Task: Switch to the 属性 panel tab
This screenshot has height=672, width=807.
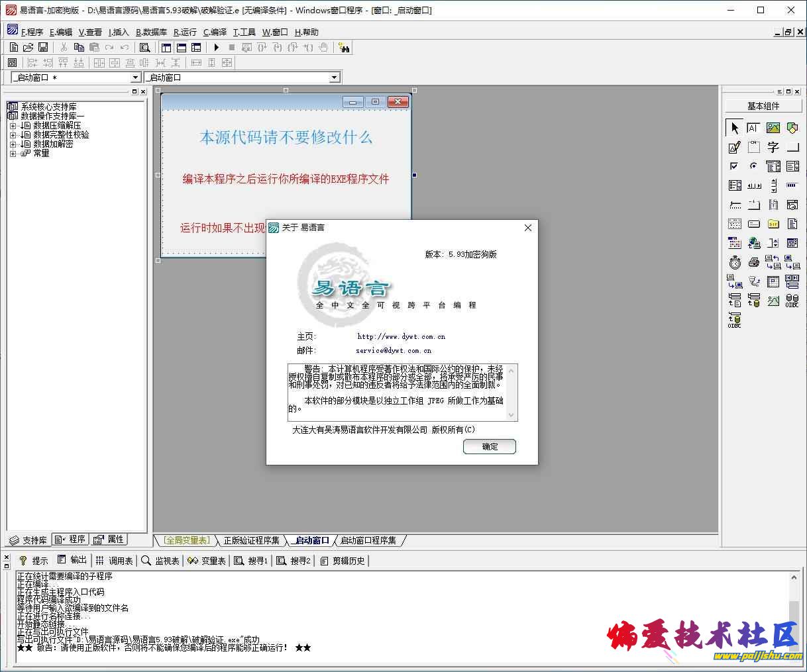Action: (109, 540)
